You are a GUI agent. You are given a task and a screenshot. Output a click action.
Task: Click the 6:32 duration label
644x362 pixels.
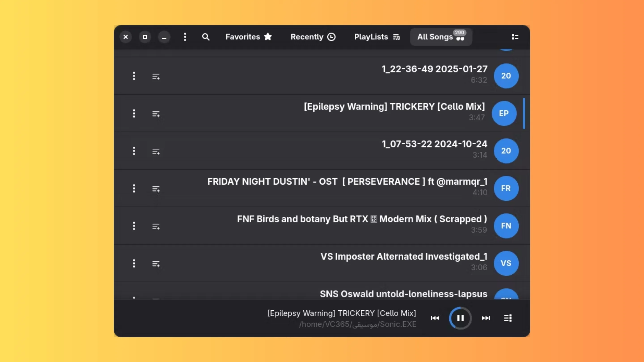[479, 80]
